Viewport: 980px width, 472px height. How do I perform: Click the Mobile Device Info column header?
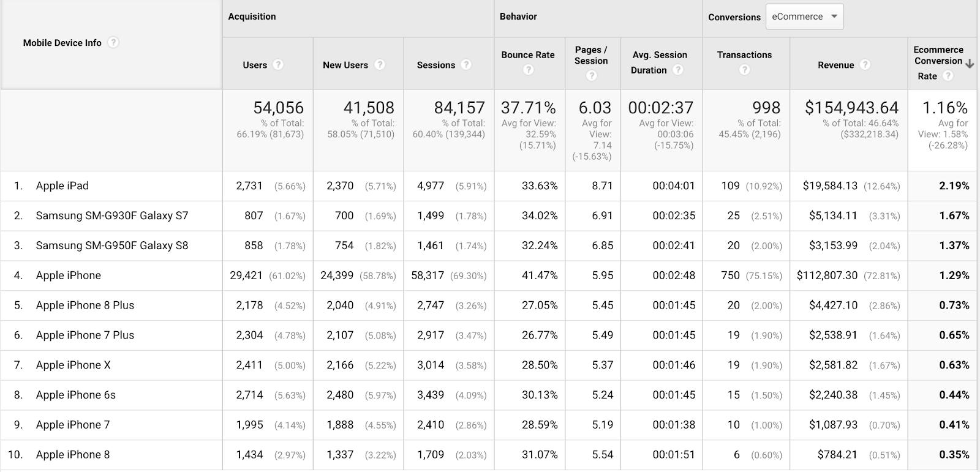click(62, 43)
